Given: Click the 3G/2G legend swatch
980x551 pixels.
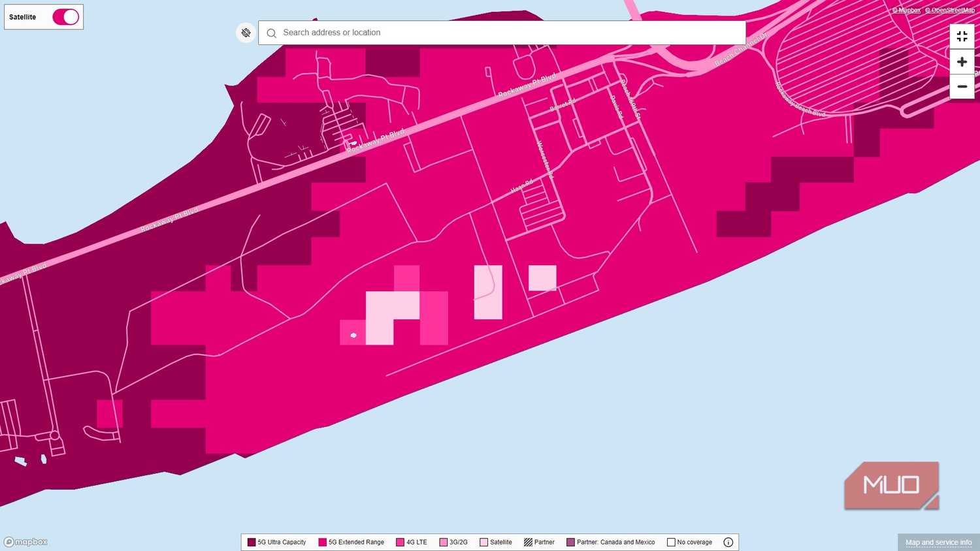Looking at the screenshot, I should (x=444, y=542).
